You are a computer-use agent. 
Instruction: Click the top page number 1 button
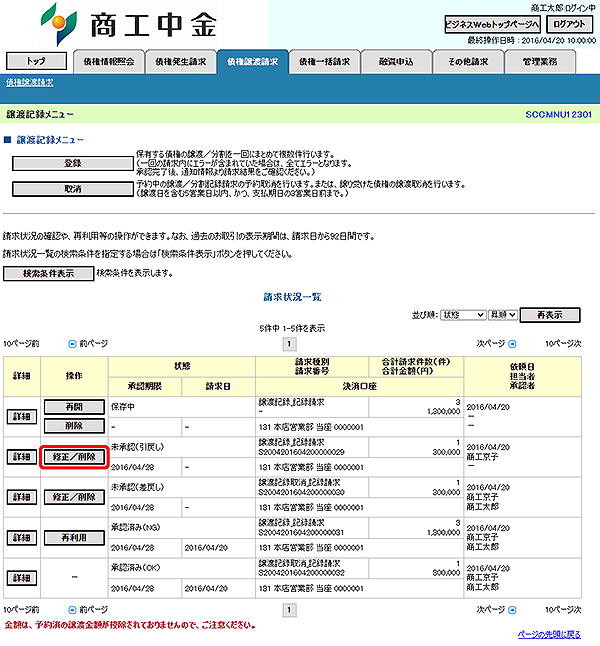point(289,344)
